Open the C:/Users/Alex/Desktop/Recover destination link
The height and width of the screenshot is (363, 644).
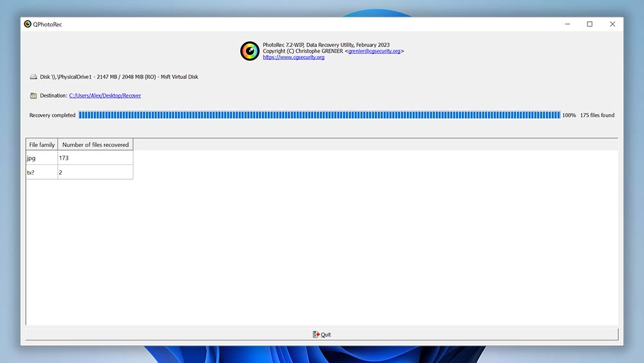point(105,95)
